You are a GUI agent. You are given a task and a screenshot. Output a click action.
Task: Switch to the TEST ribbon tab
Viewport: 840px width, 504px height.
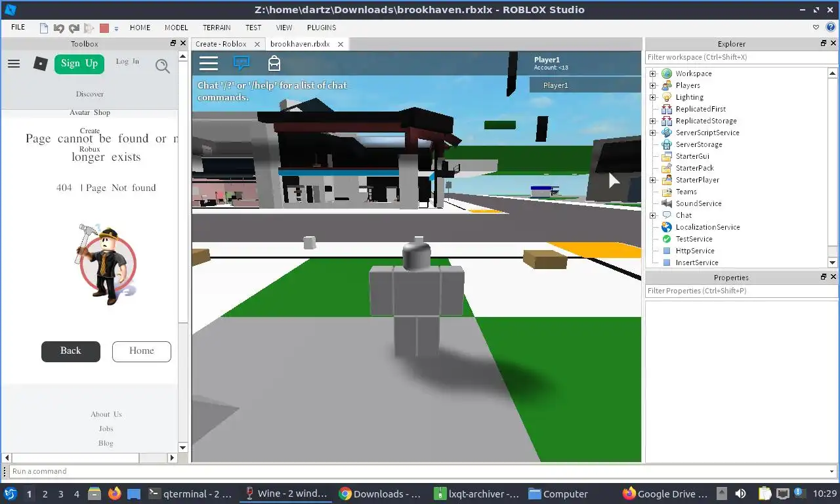pos(253,28)
